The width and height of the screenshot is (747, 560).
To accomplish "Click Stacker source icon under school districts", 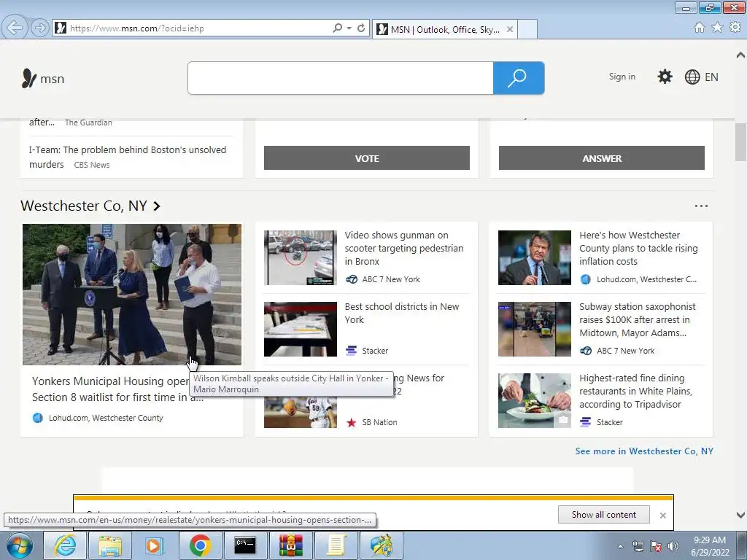I will [x=351, y=351].
